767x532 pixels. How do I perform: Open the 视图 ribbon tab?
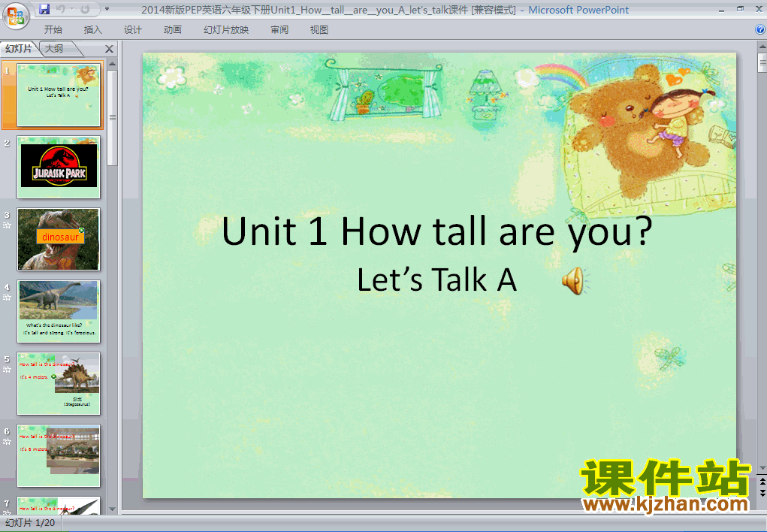click(319, 30)
